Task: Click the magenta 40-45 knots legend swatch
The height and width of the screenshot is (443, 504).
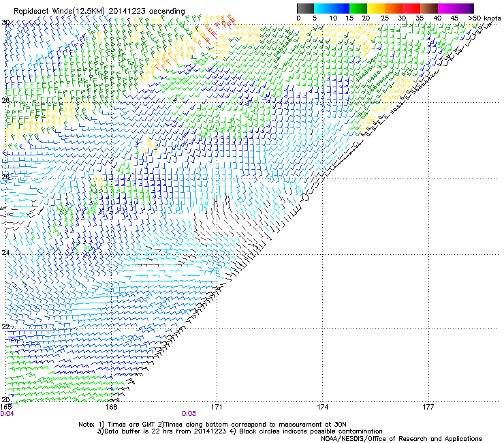Action: pos(447,8)
